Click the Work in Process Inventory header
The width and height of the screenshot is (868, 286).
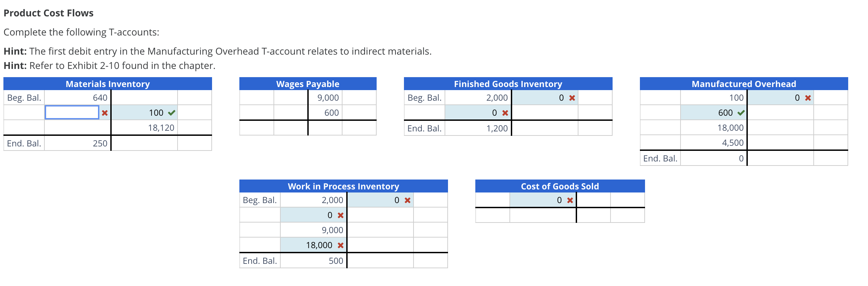coord(344,186)
